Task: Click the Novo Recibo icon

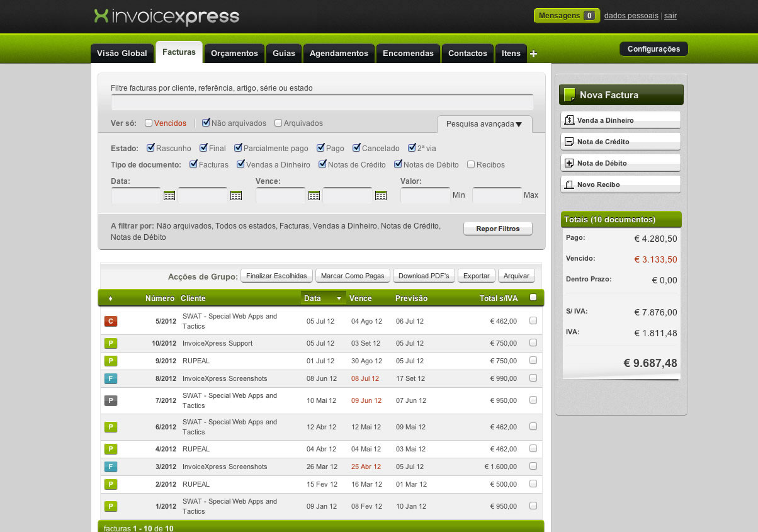Action: [569, 184]
